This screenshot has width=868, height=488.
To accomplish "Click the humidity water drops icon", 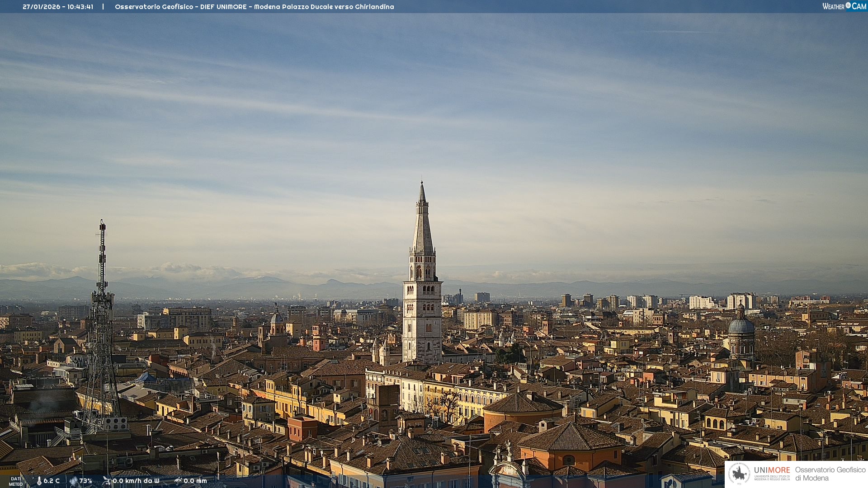I will coord(73,481).
